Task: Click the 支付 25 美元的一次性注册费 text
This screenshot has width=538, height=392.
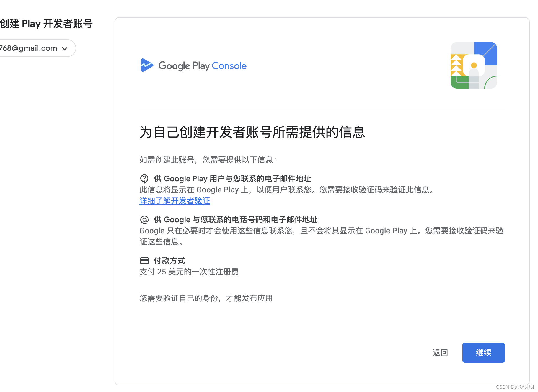Action: (189, 272)
